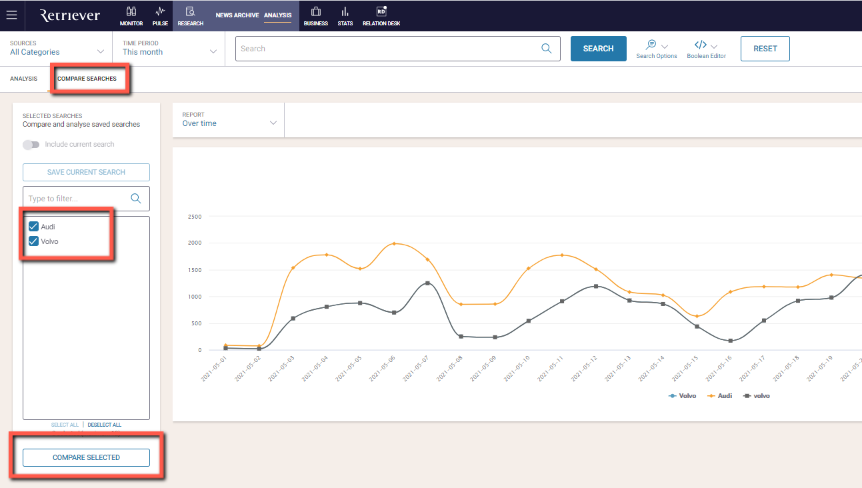Toggle Volvo series in chart legend

[x=682, y=396]
